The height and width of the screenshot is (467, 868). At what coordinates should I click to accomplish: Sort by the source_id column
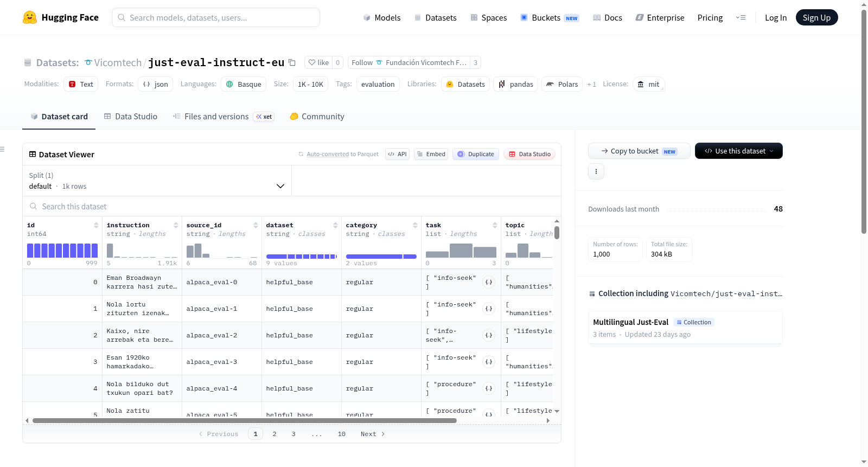tap(256, 225)
